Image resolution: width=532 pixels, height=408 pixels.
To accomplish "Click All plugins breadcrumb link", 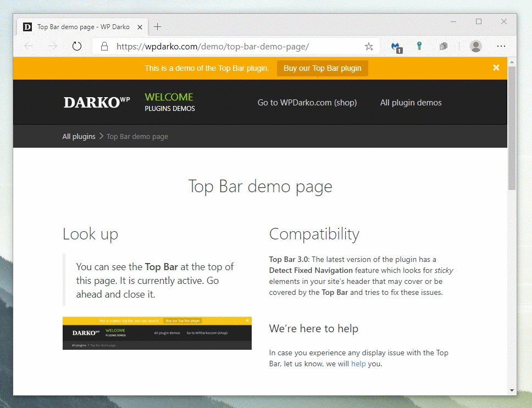I will [x=79, y=136].
